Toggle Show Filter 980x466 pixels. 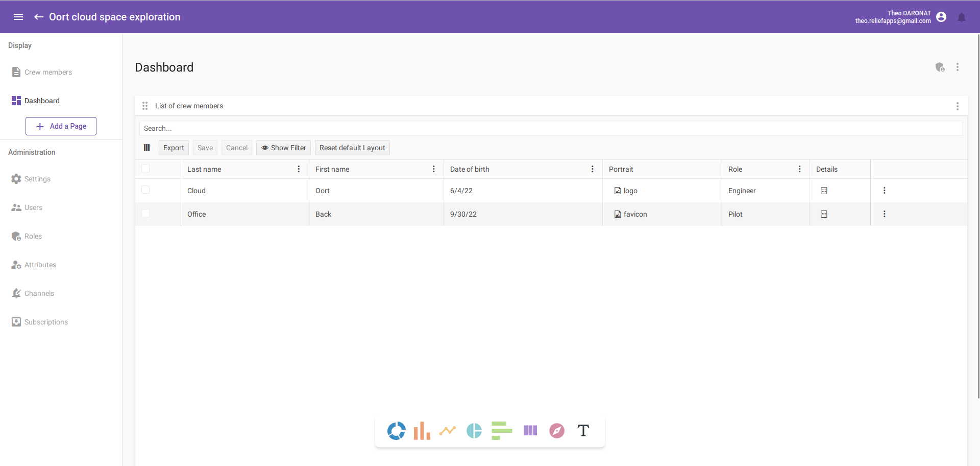[x=283, y=148]
